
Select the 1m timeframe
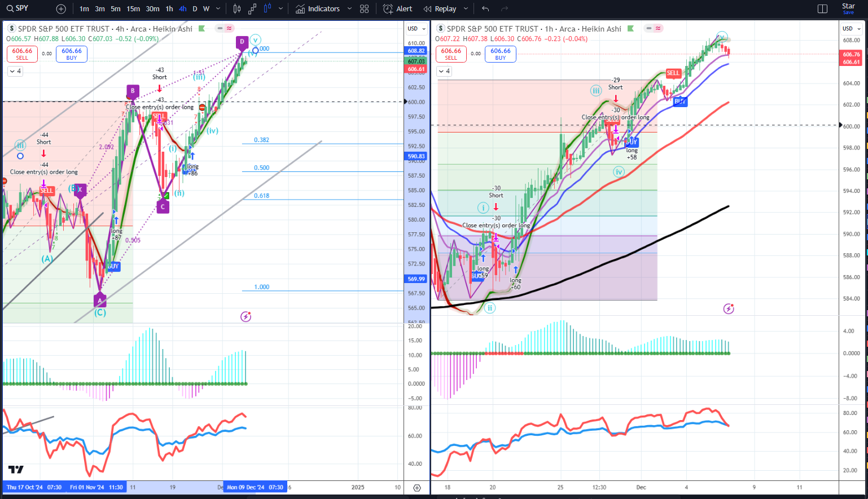coord(84,9)
